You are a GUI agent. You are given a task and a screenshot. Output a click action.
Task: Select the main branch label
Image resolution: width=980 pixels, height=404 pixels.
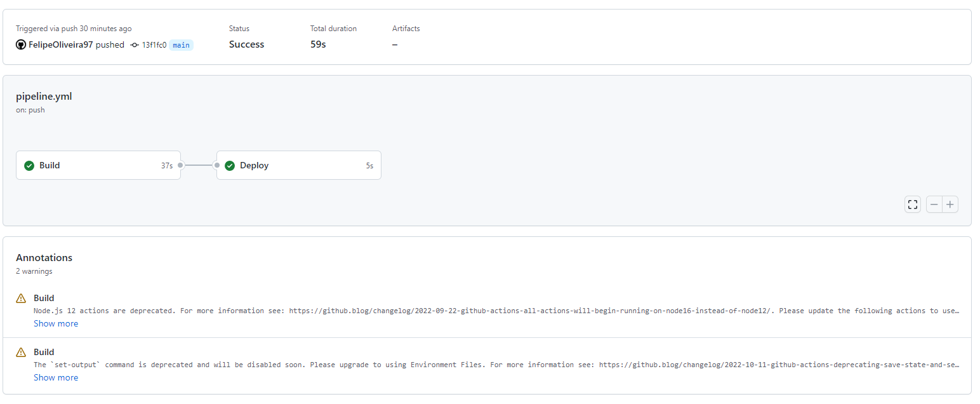tap(181, 44)
